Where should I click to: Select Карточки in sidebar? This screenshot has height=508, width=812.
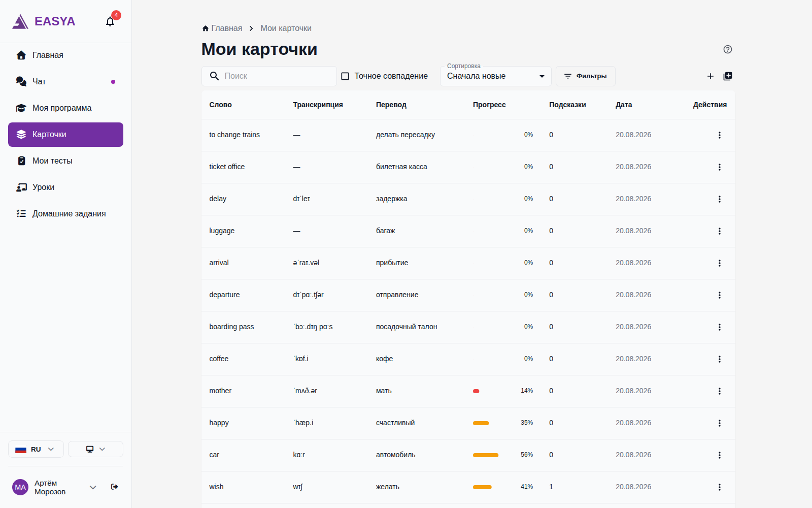[65, 135]
